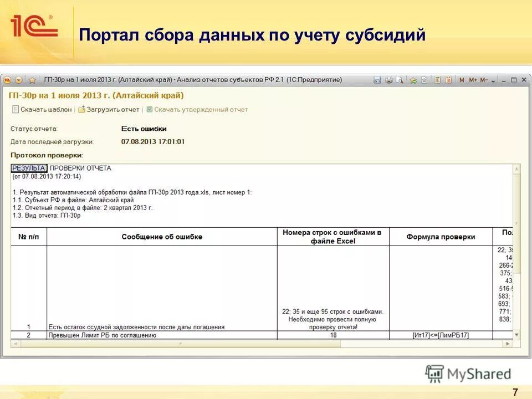Click the formula cell [Ит17]<=[ЛимРБ17]
532x399 pixels.
click(x=441, y=335)
